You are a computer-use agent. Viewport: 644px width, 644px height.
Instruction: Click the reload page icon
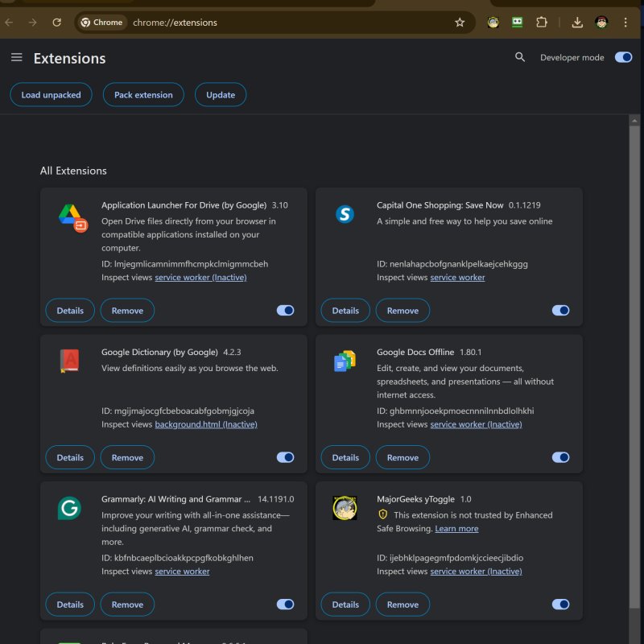coord(56,23)
